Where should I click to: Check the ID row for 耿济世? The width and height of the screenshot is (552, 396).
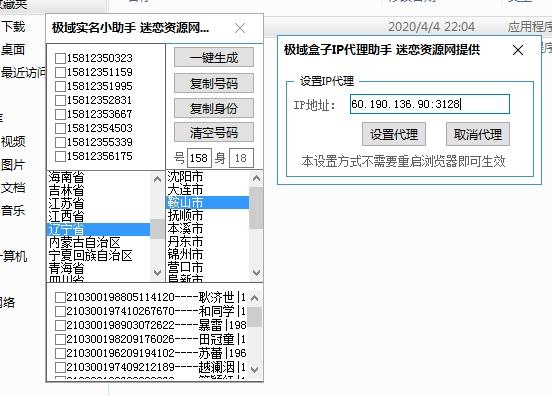click(60, 297)
